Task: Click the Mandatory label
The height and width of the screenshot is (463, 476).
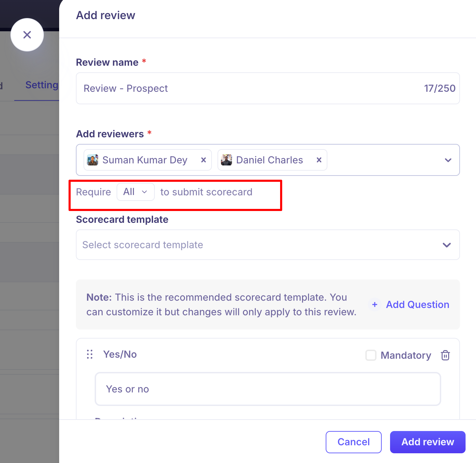Action: tap(406, 355)
